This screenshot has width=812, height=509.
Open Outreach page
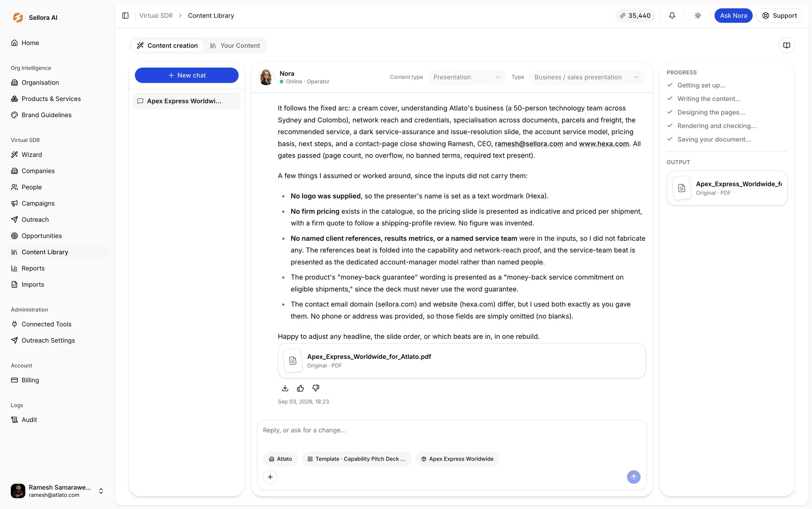click(x=58, y=219)
